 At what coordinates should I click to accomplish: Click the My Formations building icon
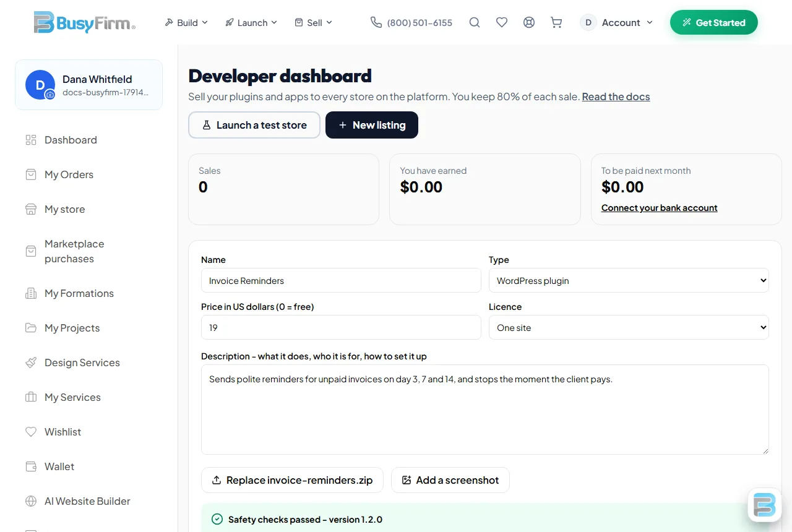(x=31, y=293)
